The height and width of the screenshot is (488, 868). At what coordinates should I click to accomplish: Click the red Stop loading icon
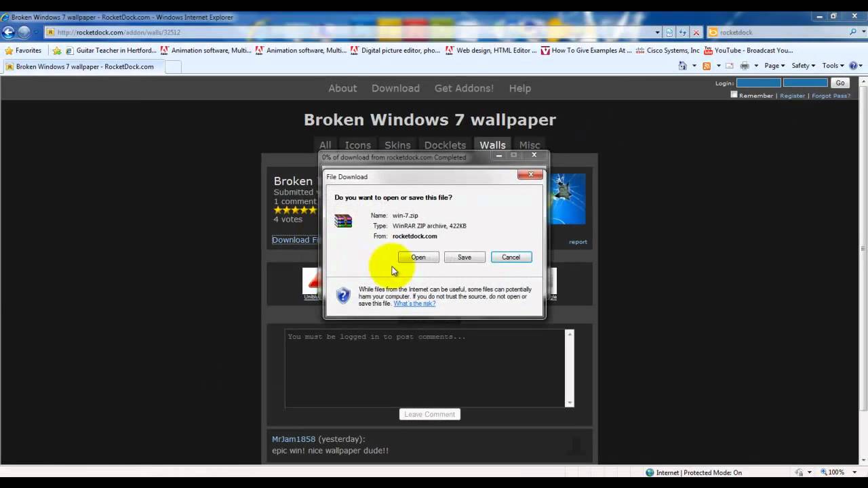(x=696, y=32)
